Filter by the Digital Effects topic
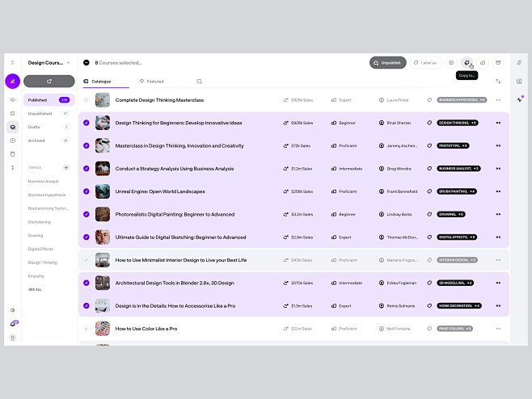Image resolution: width=532 pixels, height=399 pixels. point(40,249)
